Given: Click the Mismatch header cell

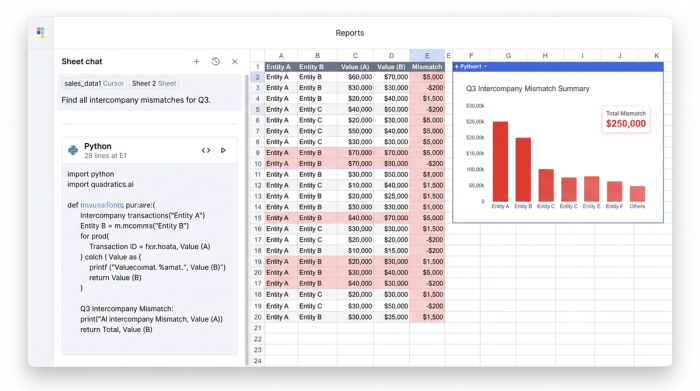Looking at the screenshot, I should pos(427,67).
